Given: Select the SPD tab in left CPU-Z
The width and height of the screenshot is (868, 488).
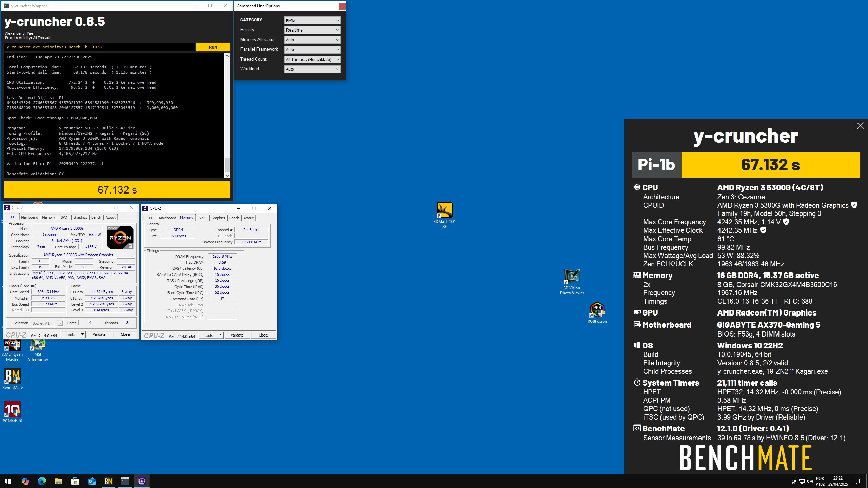Looking at the screenshot, I should [x=64, y=218].
